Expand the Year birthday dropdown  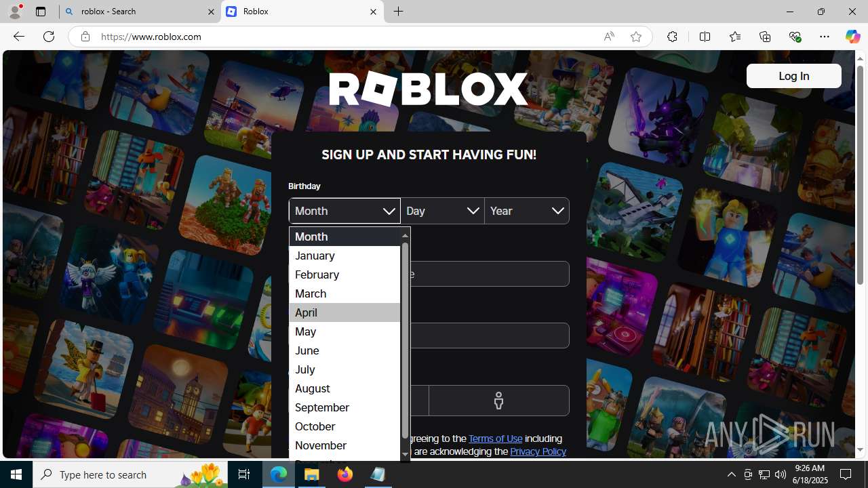(x=527, y=211)
